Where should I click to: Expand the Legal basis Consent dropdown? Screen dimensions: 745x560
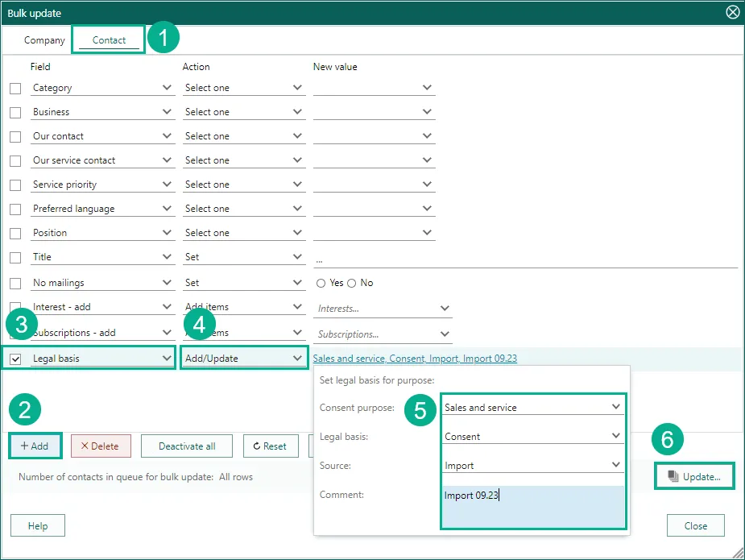532,437
